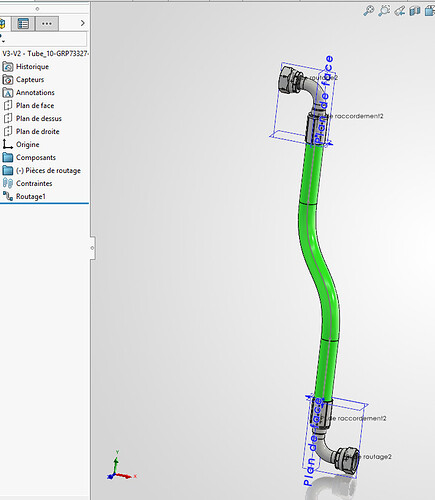
Task: Click the Plan de face plane icon
Action: 8,106
